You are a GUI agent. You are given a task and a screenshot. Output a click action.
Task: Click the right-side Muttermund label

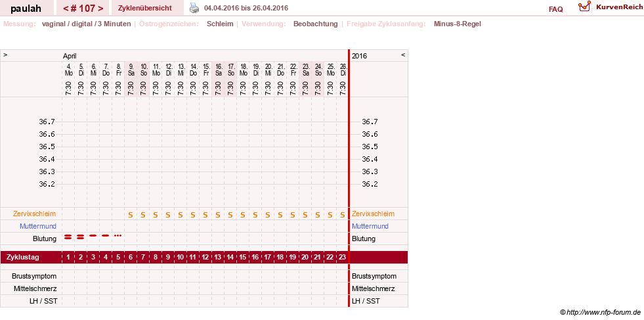pos(370,226)
